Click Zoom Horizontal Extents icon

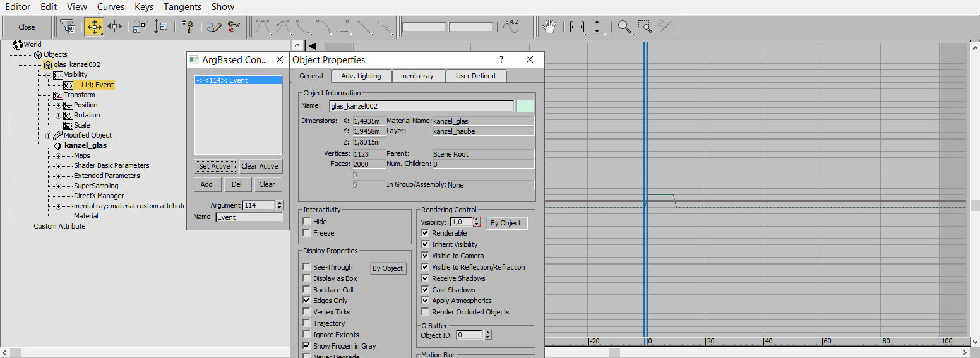pos(577,27)
